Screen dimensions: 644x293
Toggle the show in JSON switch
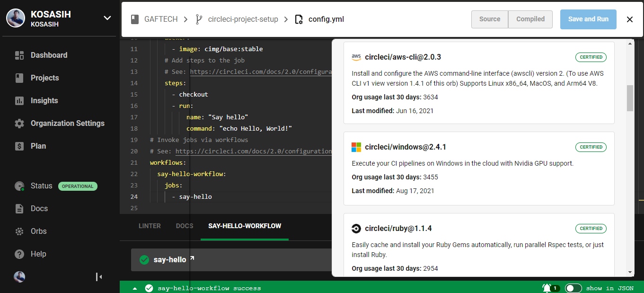[573, 288]
